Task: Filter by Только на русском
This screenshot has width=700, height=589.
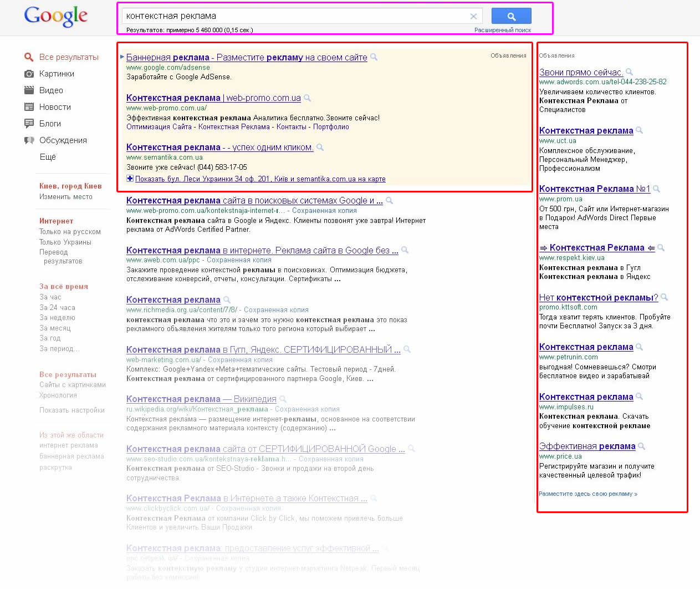Action: click(x=70, y=232)
